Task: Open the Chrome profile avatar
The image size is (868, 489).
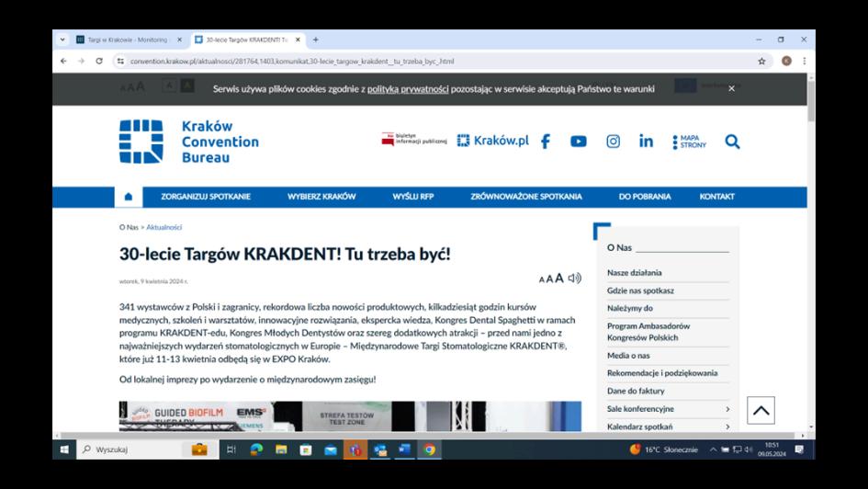Action: point(786,62)
